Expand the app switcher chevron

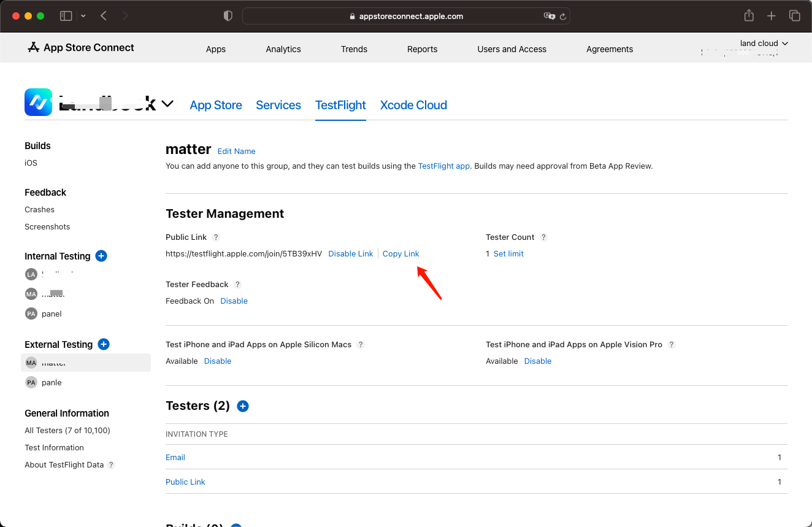167,104
